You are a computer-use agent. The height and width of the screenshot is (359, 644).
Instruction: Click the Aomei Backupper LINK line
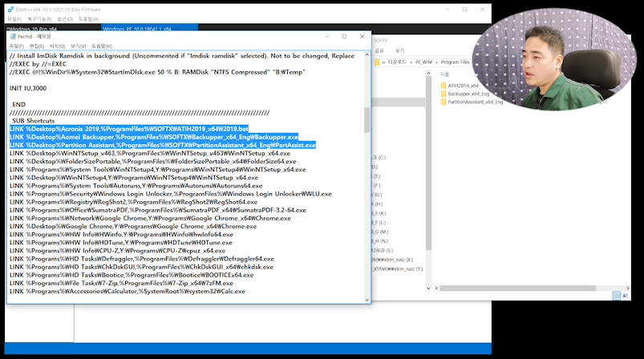pyautogui.click(x=154, y=137)
